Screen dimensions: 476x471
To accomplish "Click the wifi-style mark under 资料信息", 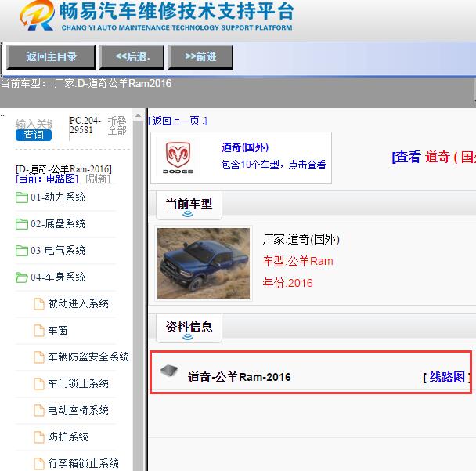I will [188, 337].
